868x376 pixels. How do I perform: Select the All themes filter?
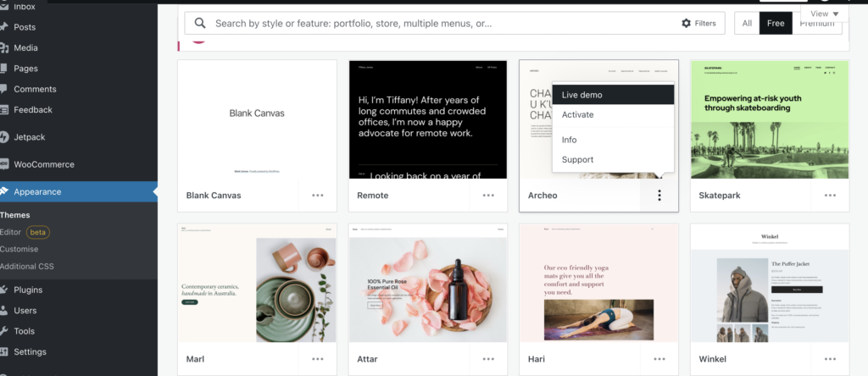747,24
